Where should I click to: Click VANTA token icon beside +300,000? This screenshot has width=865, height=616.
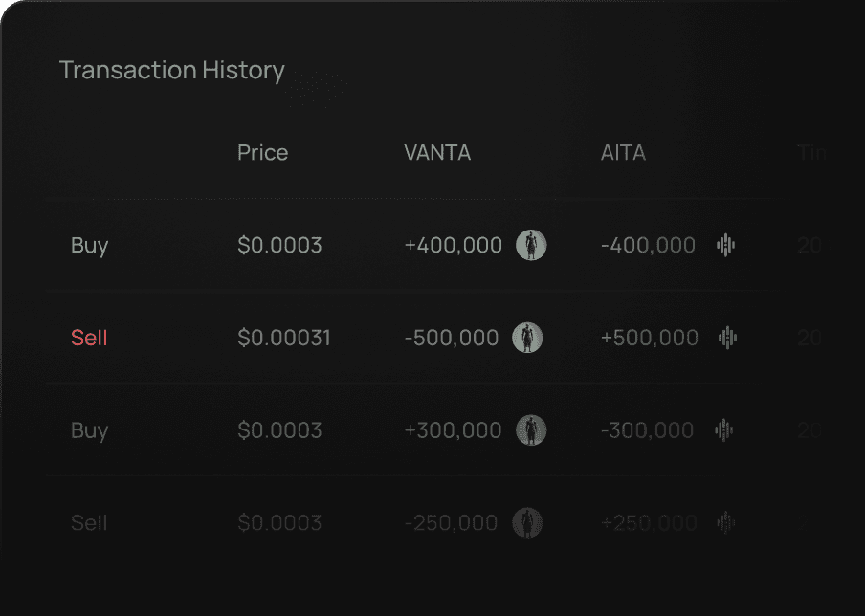coord(531,430)
